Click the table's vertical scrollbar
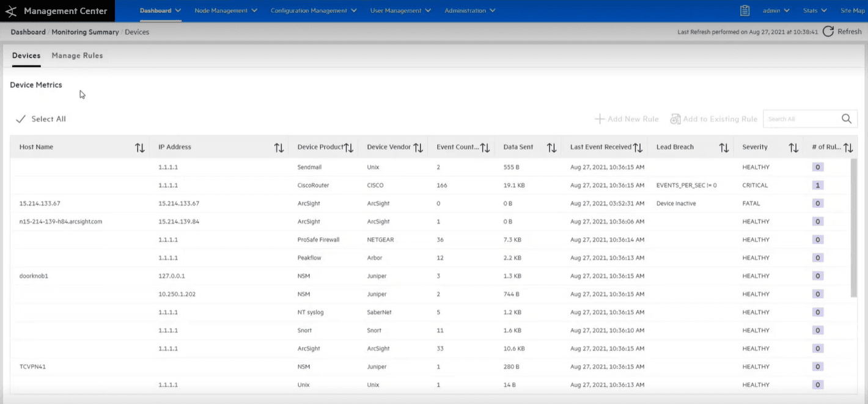This screenshot has width=868, height=404. [x=853, y=226]
